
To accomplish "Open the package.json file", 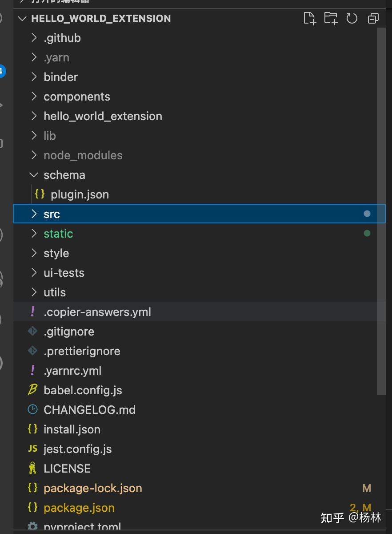I will (79, 507).
